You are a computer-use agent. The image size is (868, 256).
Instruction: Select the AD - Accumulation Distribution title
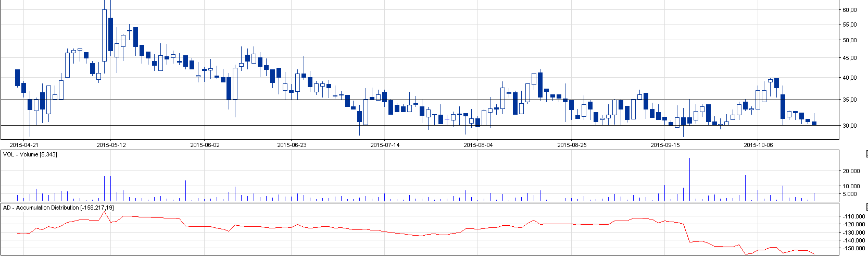(58, 208)
